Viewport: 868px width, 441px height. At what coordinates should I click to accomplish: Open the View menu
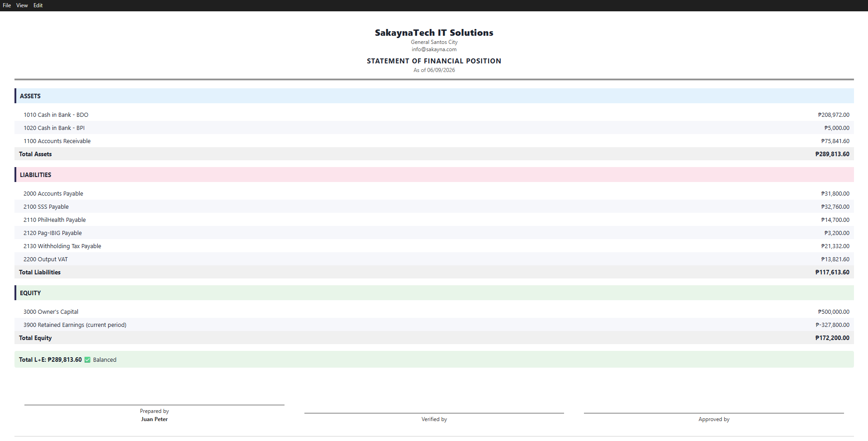pyautogui.click(x=22, y=5)
